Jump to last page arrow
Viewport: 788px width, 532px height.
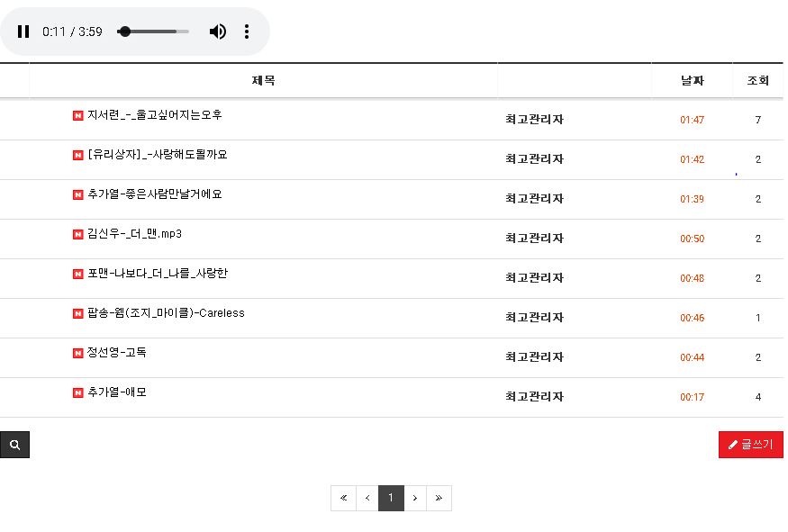[x=439, y=498]
